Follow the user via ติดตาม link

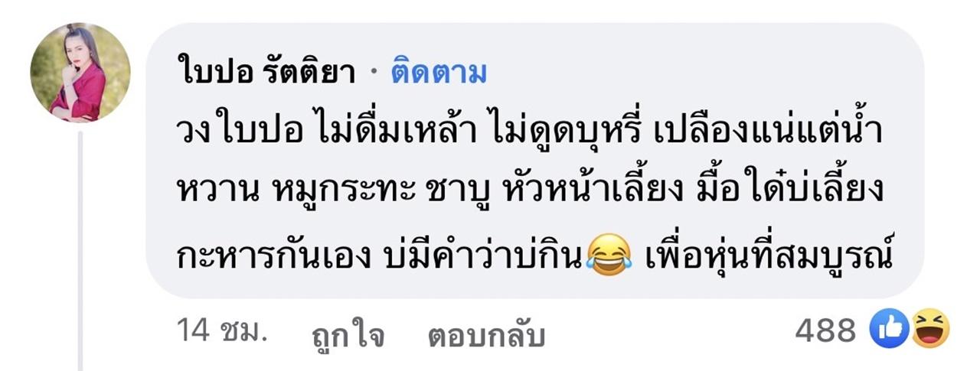pyautogui.click(x=438, y=73)
